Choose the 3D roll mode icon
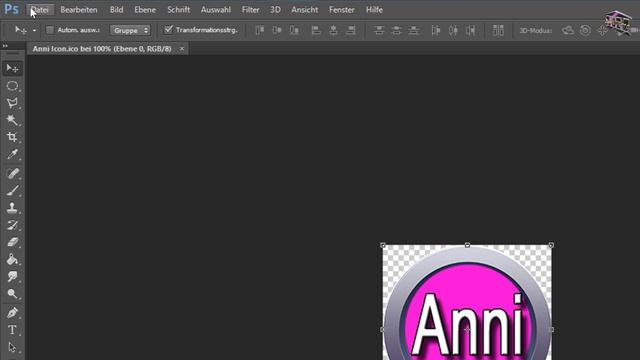640x360 pixels. [x=585, y=30]
